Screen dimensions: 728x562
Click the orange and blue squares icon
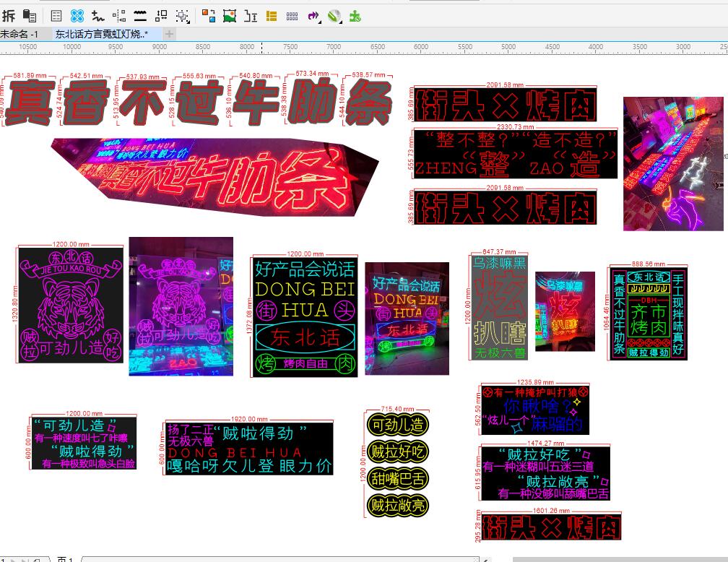[x=209, y=15]
